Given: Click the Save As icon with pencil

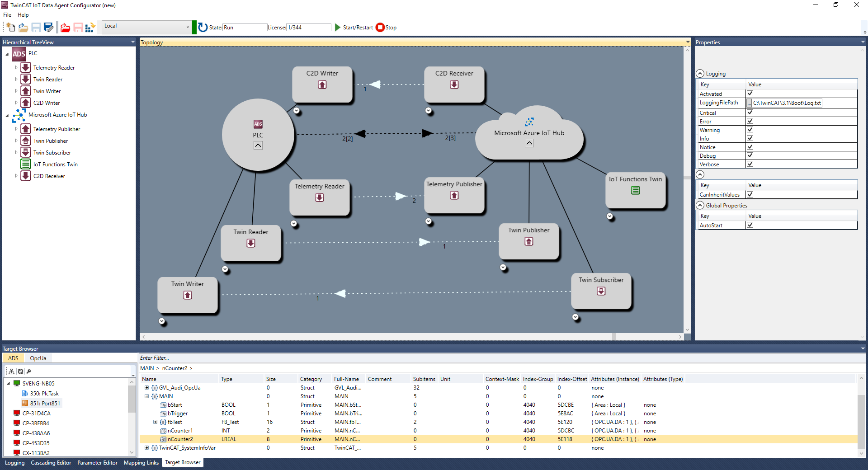Looking at the screenshot, I should [49, 28].
